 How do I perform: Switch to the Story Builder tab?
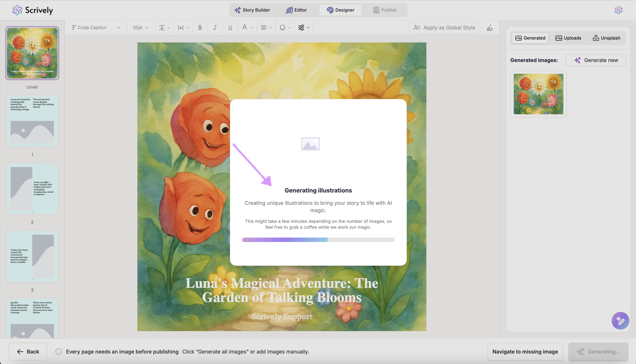pos(252,10)
